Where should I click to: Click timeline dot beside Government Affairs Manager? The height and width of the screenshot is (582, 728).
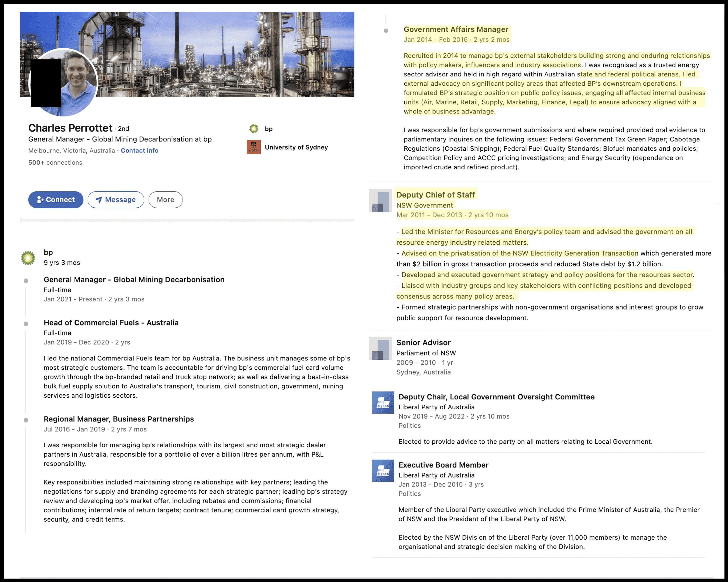(x=386, y=31)
